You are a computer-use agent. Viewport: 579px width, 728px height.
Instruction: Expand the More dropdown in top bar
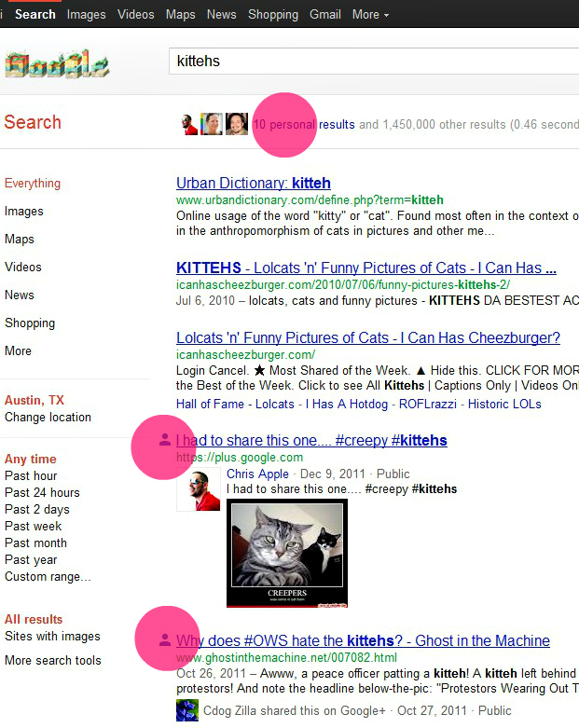coord(370,14)
